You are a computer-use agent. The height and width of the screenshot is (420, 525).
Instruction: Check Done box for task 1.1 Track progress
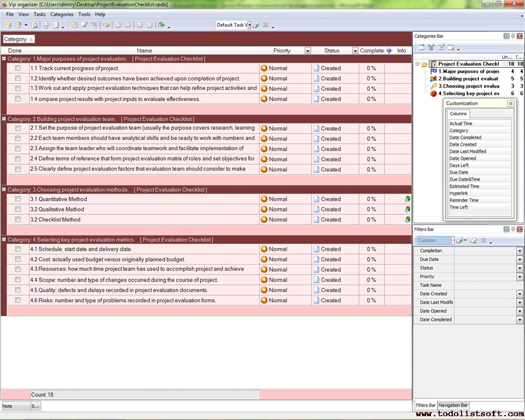(x=18, y=68)
